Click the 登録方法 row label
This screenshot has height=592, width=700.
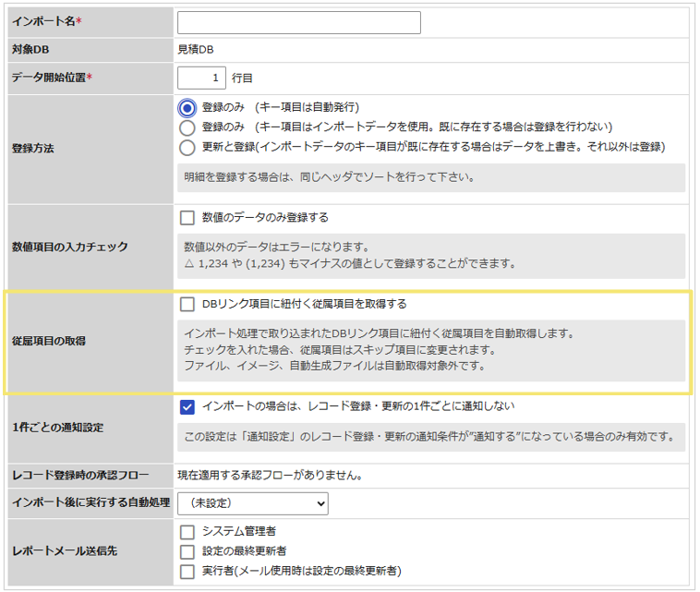32,149
